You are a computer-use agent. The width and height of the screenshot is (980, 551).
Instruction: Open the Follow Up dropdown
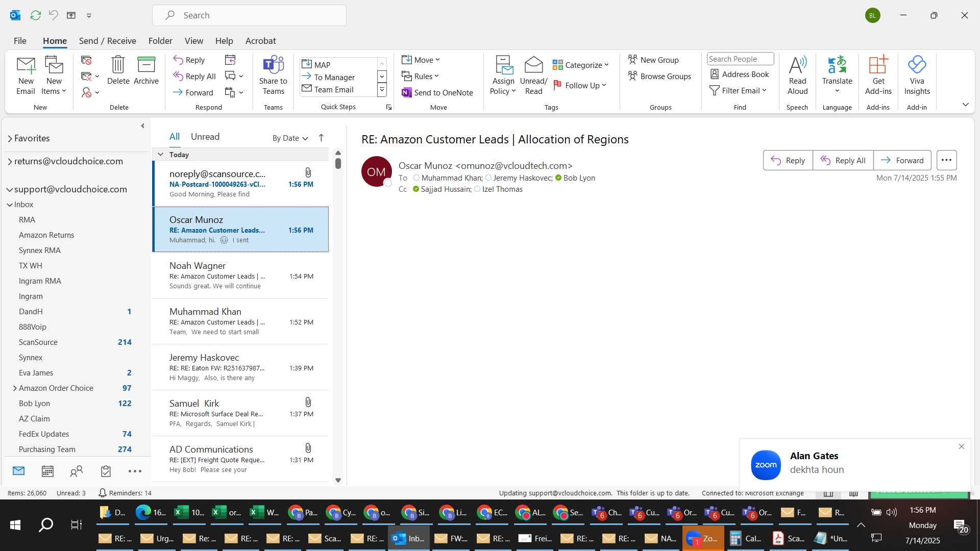(x=579, y=85)
